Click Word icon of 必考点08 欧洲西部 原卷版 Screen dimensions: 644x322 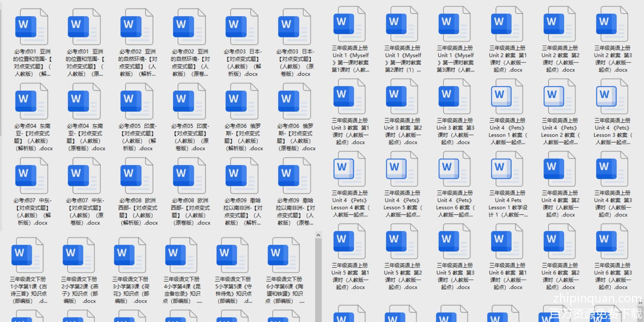coord(189,176)
